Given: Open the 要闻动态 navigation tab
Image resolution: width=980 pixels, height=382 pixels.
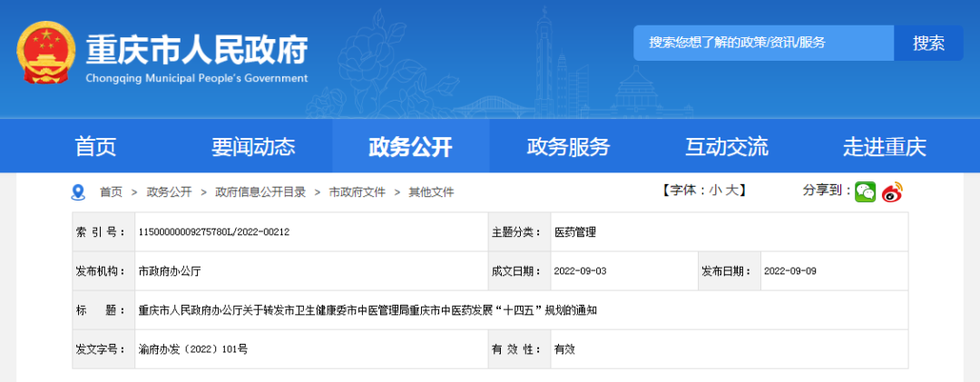Looking at the screenshot, I should (253, 146).
